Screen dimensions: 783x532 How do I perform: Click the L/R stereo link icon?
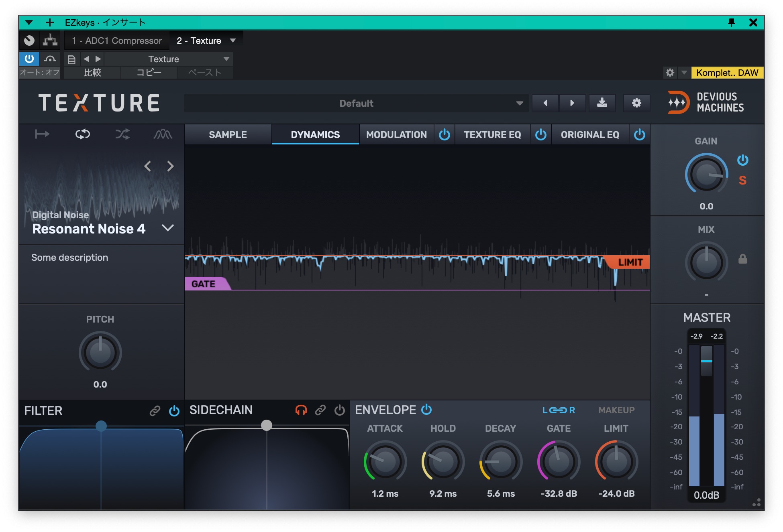pos(559,410)
